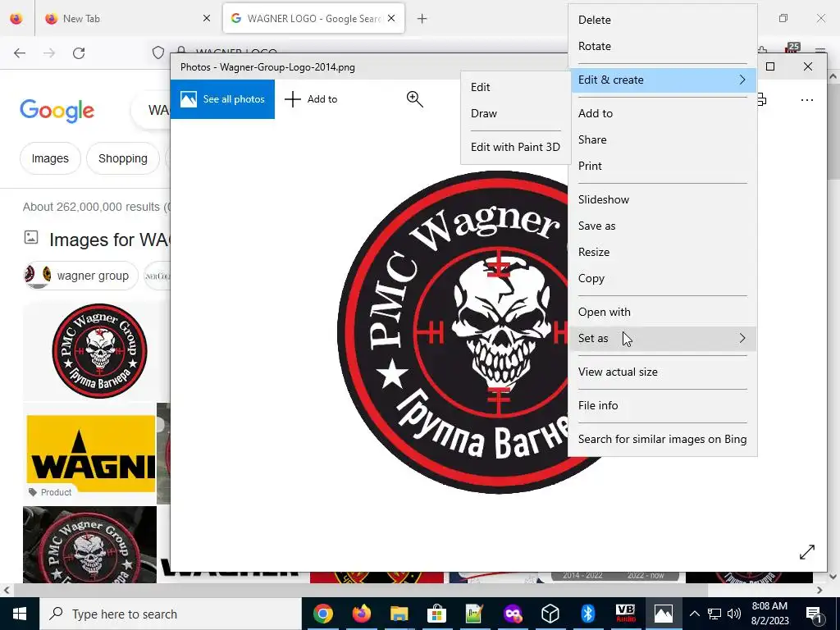The image size is (840, 630).
Task: Click the Add to plus button
Action: [x=311, y=99]
